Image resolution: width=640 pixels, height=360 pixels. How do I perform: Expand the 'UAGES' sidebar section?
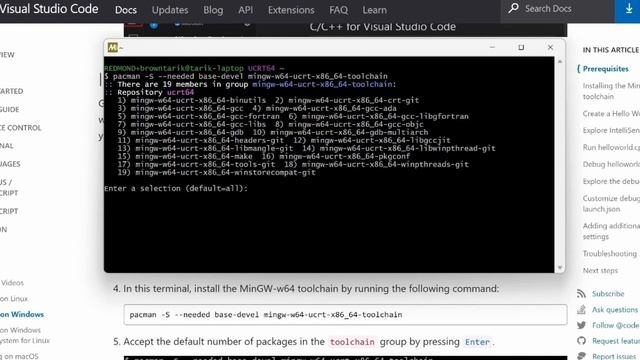(10, 164)
